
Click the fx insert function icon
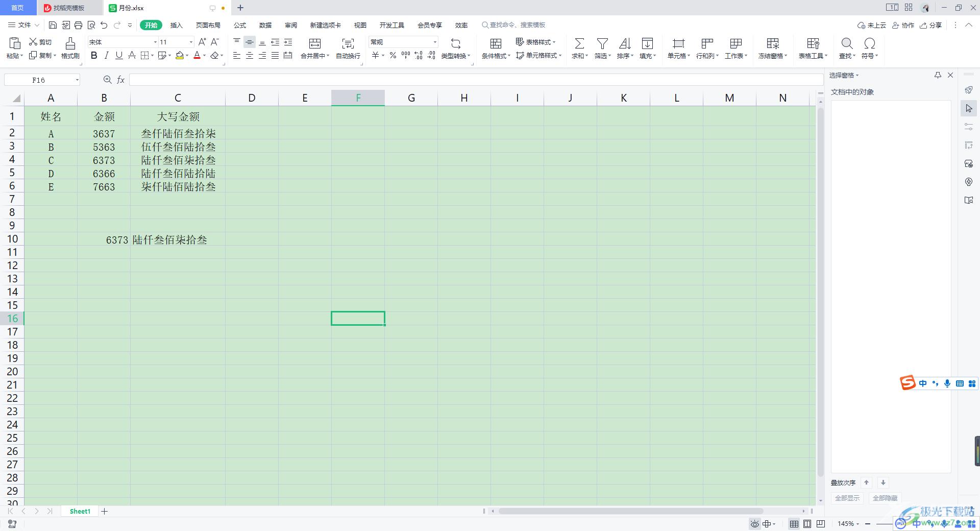point(121,80)
